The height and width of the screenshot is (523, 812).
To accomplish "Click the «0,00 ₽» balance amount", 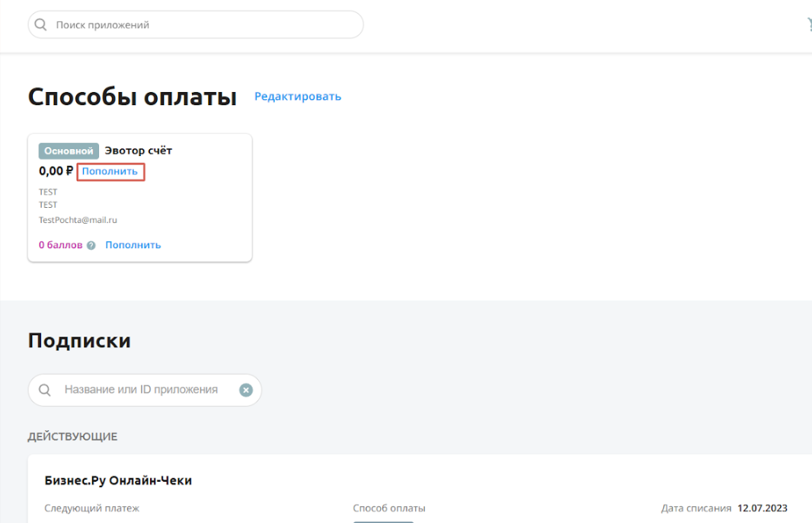I will click(x=56, y=171).
